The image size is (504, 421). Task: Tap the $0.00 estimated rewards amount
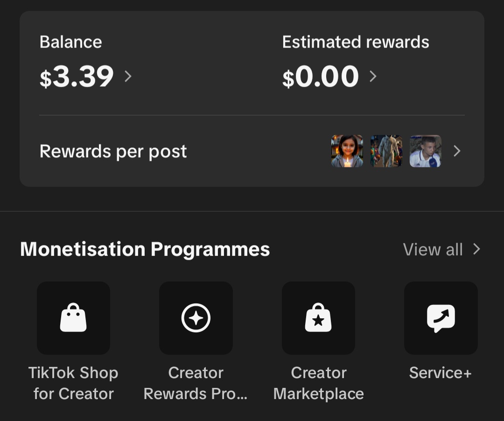pyautogui.click(x=321, y=77)
